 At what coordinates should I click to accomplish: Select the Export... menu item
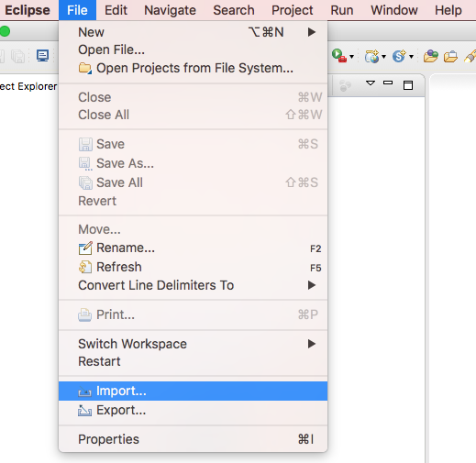click(x=193, y=410)
